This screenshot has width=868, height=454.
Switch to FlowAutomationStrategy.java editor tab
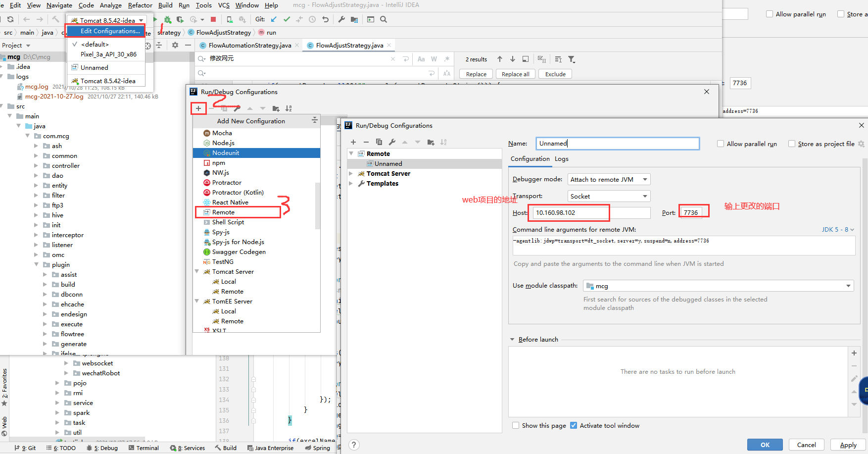coord(249,45)
